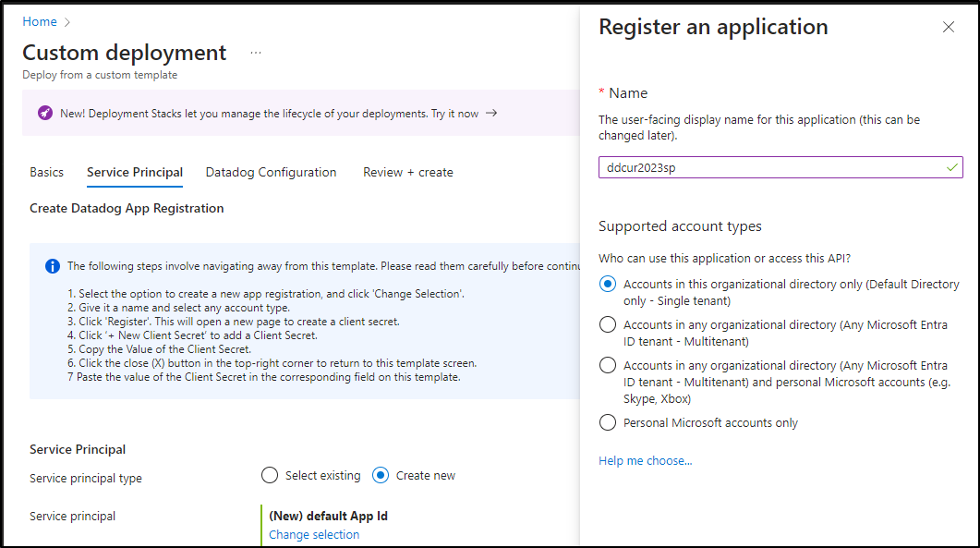Switch to the Basics tab

coord(47,172)
